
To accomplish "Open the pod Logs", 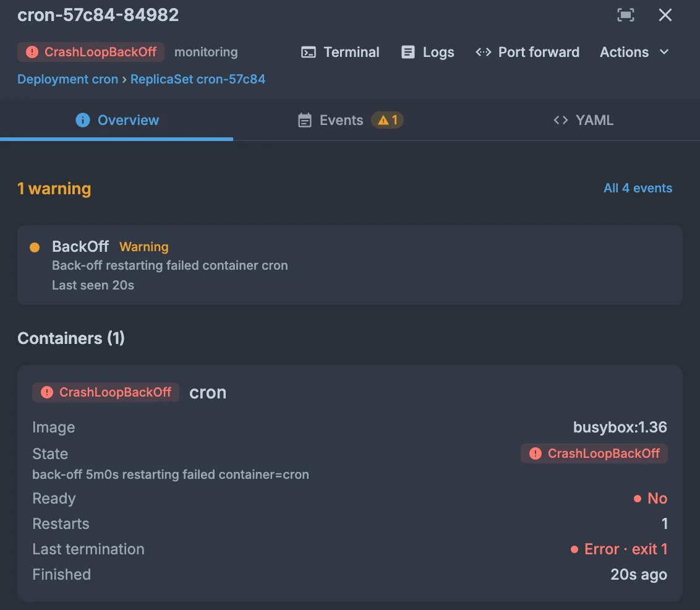I will click(x=428, y=52).
